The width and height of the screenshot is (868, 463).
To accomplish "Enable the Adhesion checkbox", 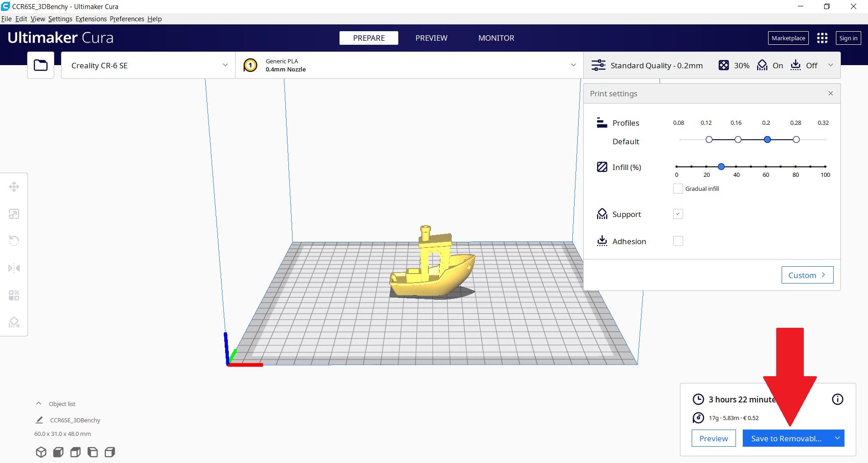I will click(x=678, y=241).
